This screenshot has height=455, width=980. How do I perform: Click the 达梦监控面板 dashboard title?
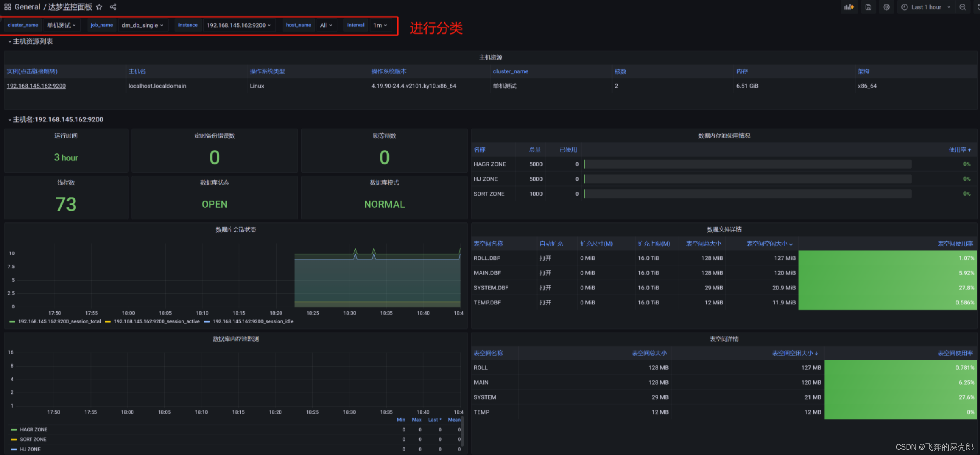tap(70, 7)
